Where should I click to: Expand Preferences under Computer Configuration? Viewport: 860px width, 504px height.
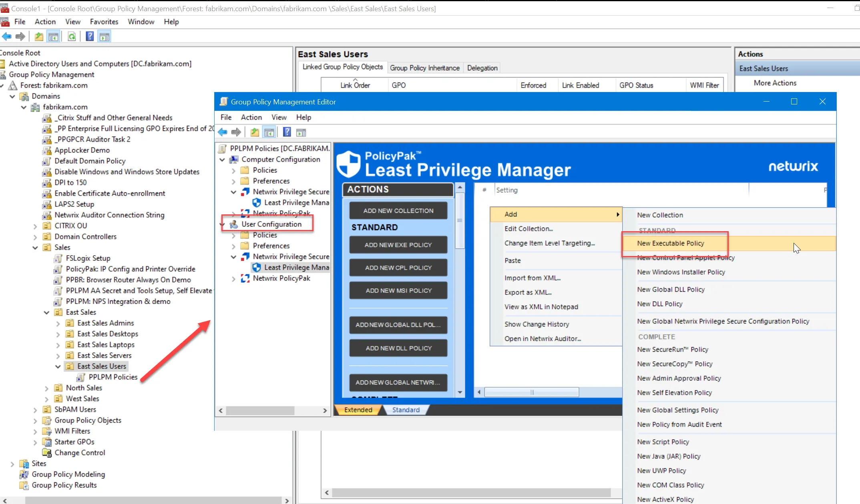pos(233,181)
